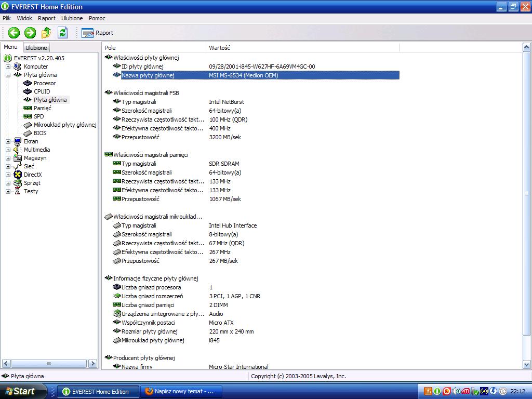
Task: Select the Pamięć memory module icon
Action: tap(28, 108)
